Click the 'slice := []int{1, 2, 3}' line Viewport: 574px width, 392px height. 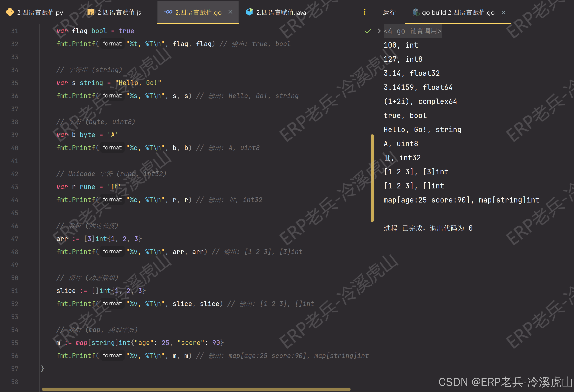pyautogui.click(x=101, y=291)
